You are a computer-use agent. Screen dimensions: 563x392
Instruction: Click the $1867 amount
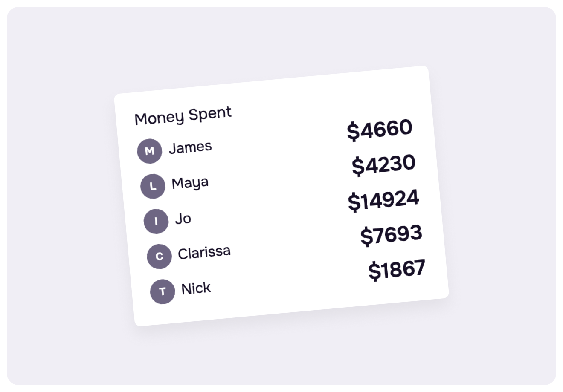point(397,269)
